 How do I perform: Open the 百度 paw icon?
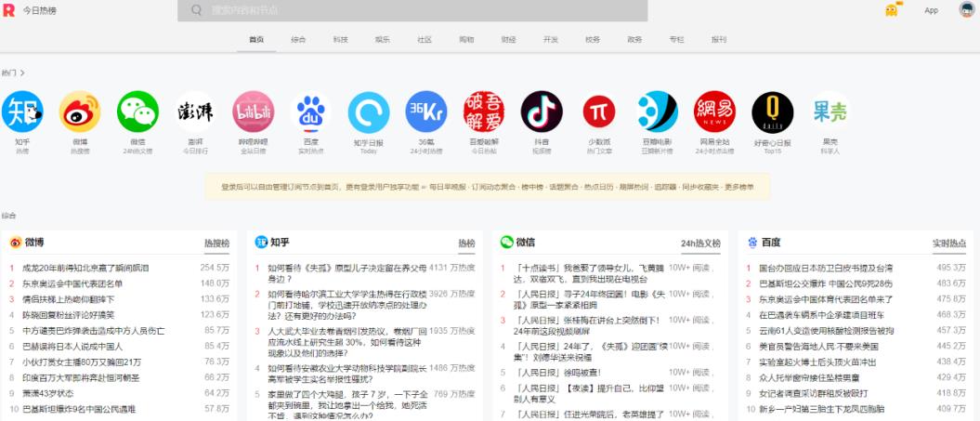pos(310,112)
